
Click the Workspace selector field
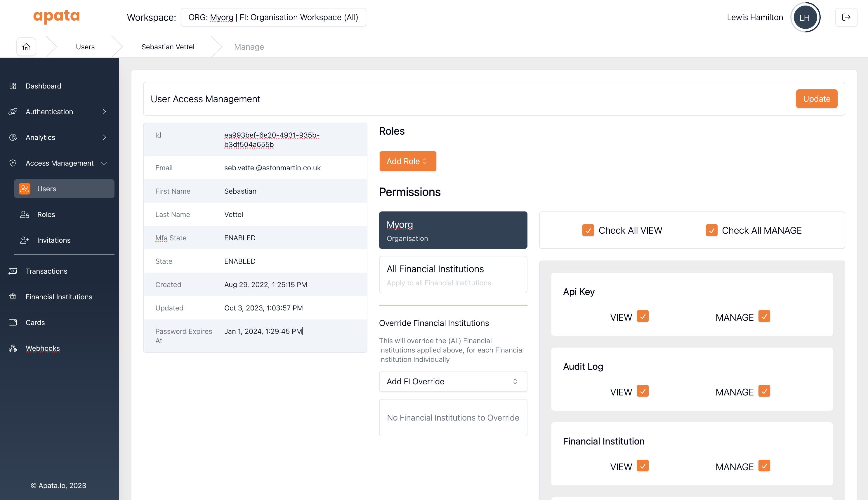pyautogui.click(x=273, y=17)
